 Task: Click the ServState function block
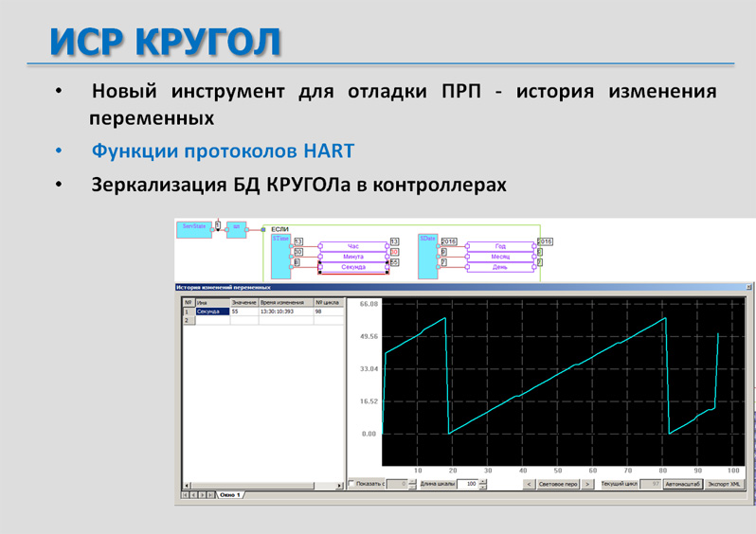tap(195, 231)
